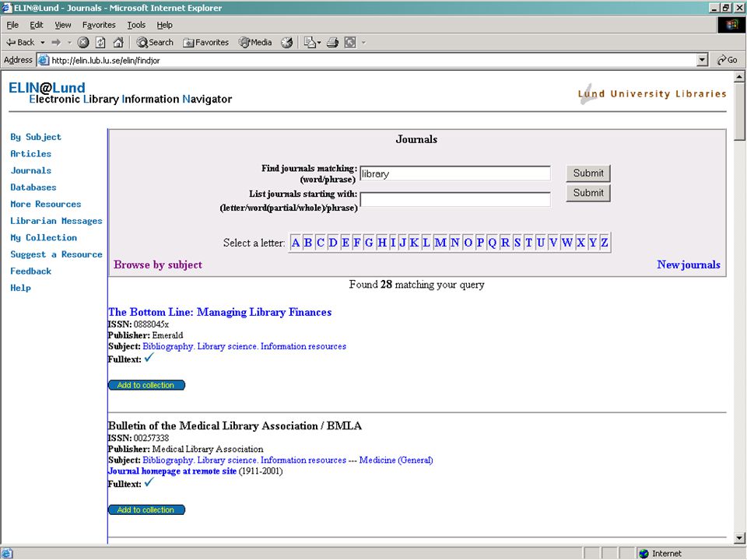The width and height of the screenshot is (747, 560).
Task: Submit the Find journals matching query
Action: click(x=588, y=173)
